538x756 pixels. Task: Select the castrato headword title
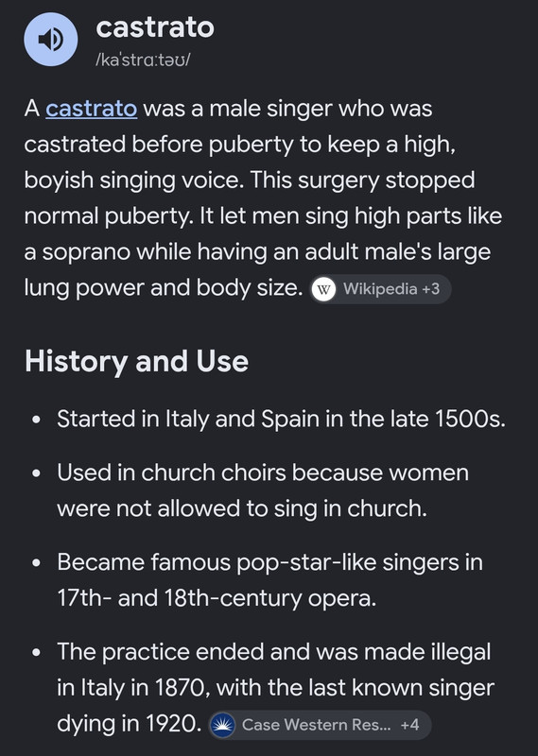pos(155,27)
